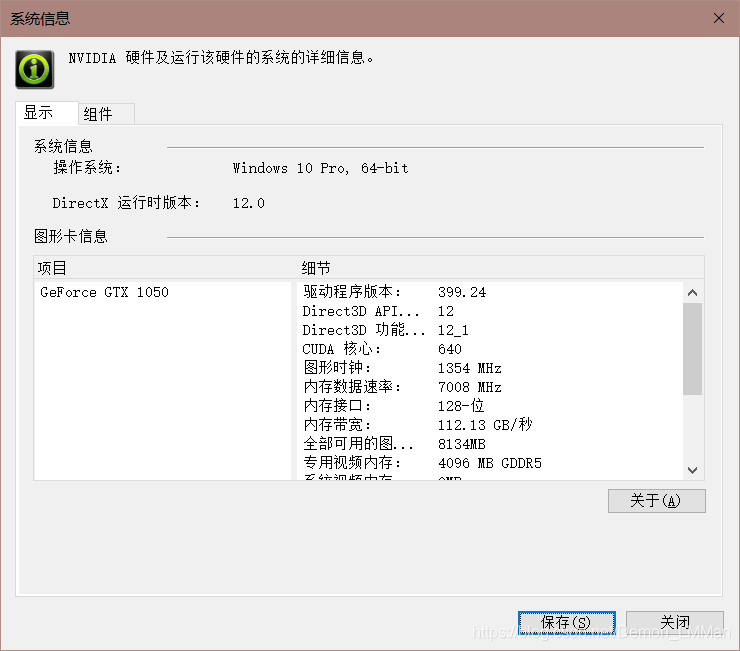Image resolution: width=740 pixels, height=651 pixels.
Task: Open the 关于(A) dialog
Action: coord(656,500)
